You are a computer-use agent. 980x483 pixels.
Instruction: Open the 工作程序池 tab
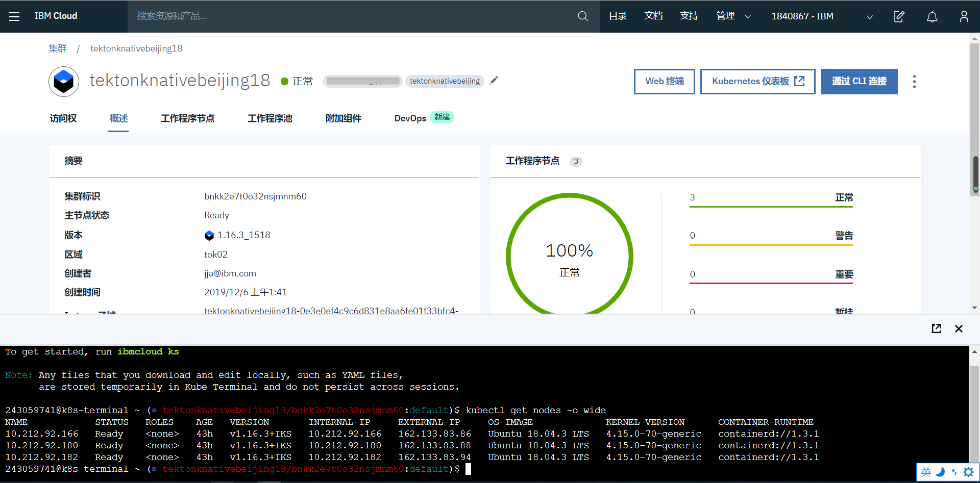pos(269,118)
